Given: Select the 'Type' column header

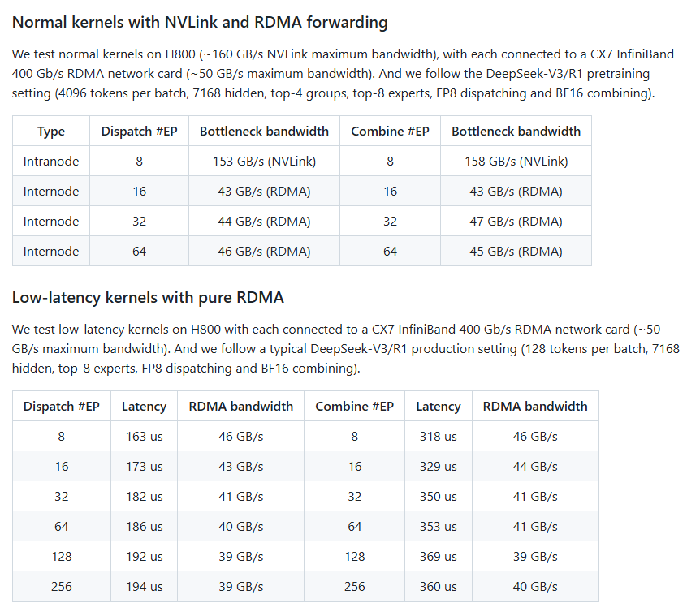Looking at the screenshot, I should [x=51, y=131].
